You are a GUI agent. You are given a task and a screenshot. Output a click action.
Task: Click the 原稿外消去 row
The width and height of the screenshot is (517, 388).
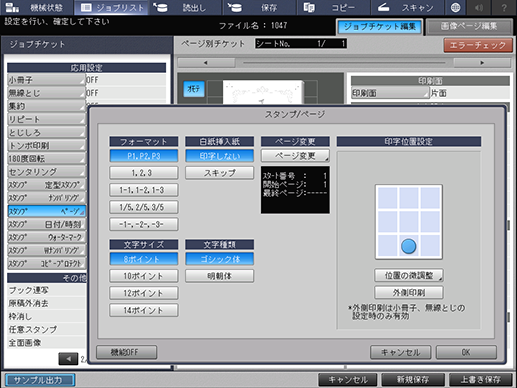click(47, 303)
